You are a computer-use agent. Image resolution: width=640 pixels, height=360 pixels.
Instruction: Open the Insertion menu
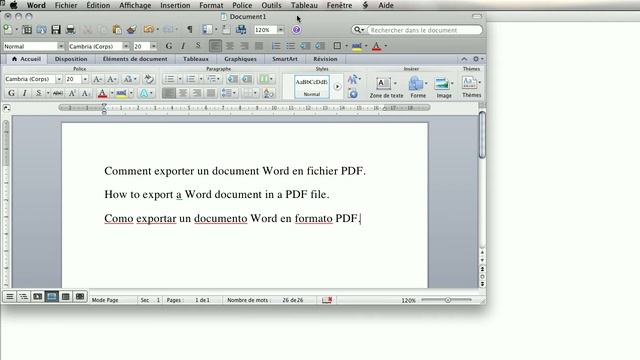175,5
